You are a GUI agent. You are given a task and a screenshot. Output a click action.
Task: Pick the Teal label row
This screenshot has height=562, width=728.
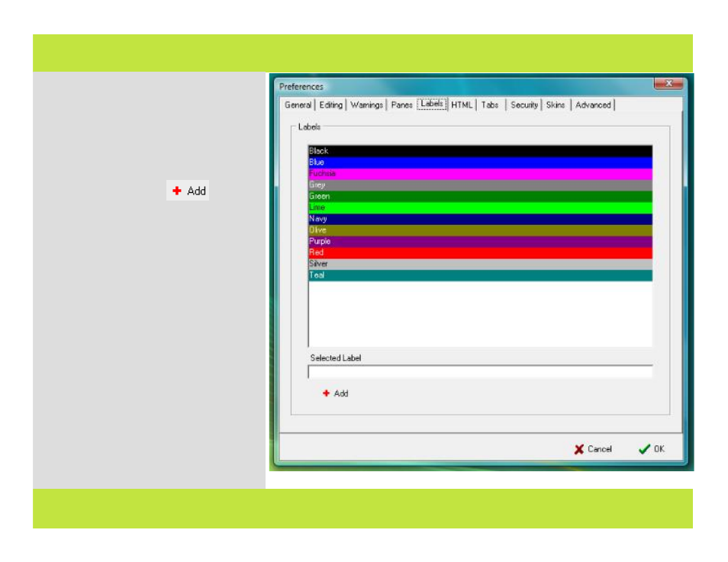pos(480,275)
